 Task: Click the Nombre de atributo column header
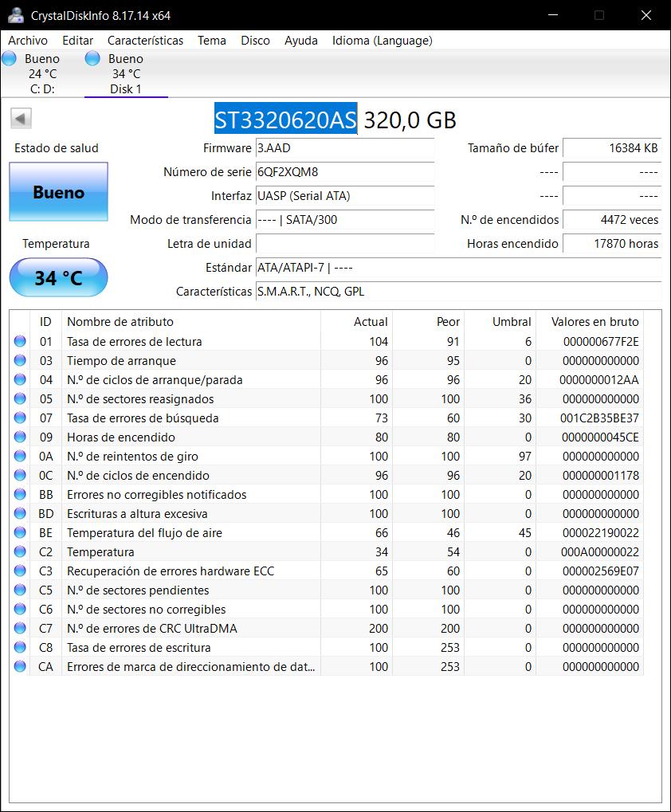pos(191,322)
